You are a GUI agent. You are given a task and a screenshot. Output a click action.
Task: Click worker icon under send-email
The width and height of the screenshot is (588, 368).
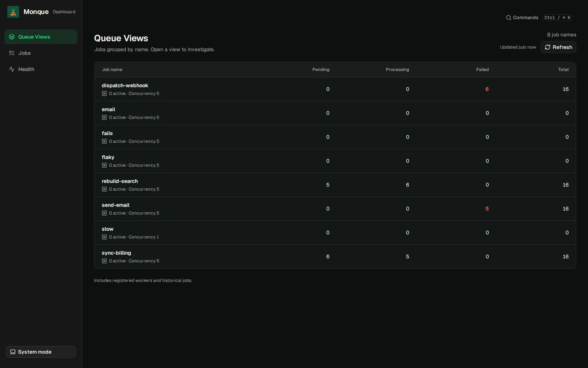click(x=104, y=213)
